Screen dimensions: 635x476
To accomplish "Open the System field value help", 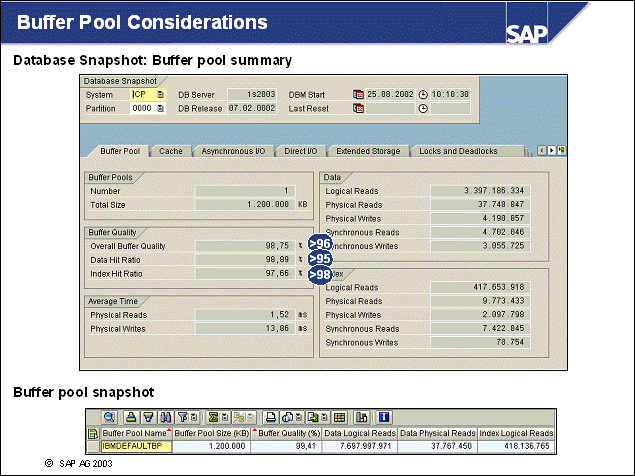I will (160, 94).
